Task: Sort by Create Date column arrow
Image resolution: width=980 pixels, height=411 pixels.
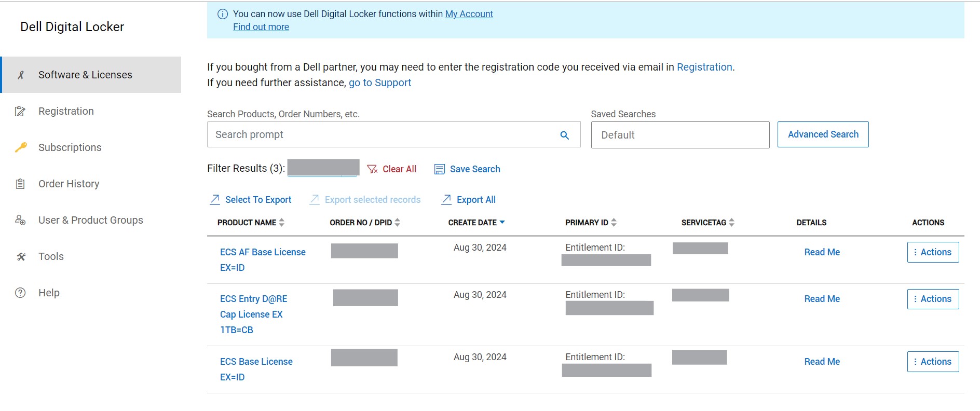Action: (502, 223)
